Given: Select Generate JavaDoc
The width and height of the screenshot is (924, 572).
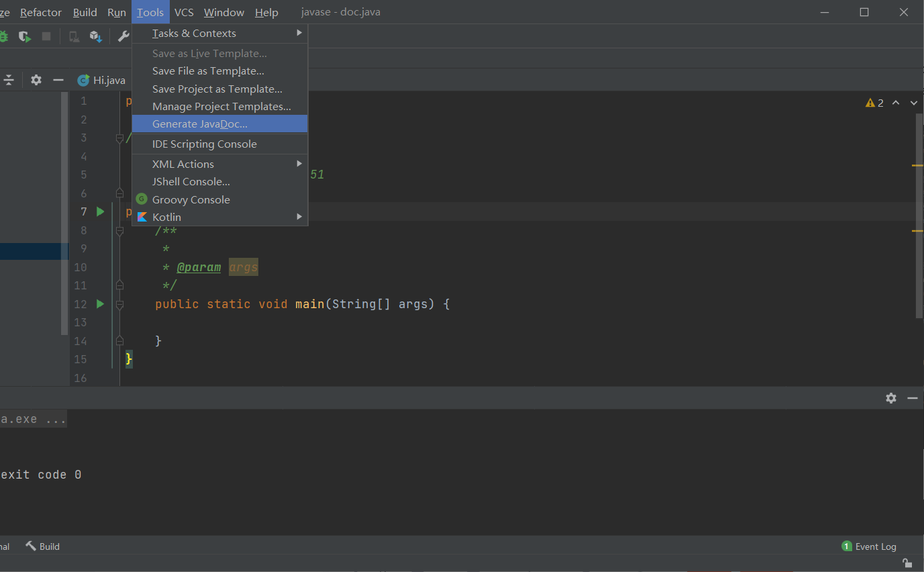Looking at the screenshot, I should coord(220,124).
